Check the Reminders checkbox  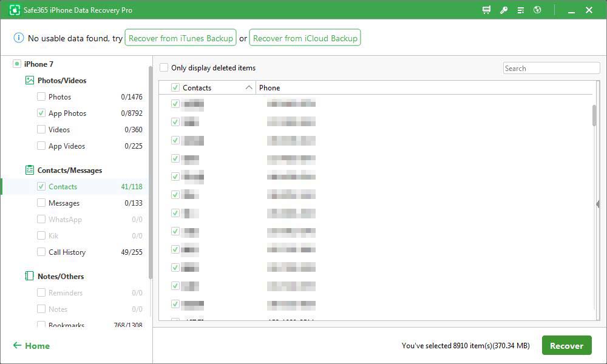pyautogui.click(x=41, y=292)
